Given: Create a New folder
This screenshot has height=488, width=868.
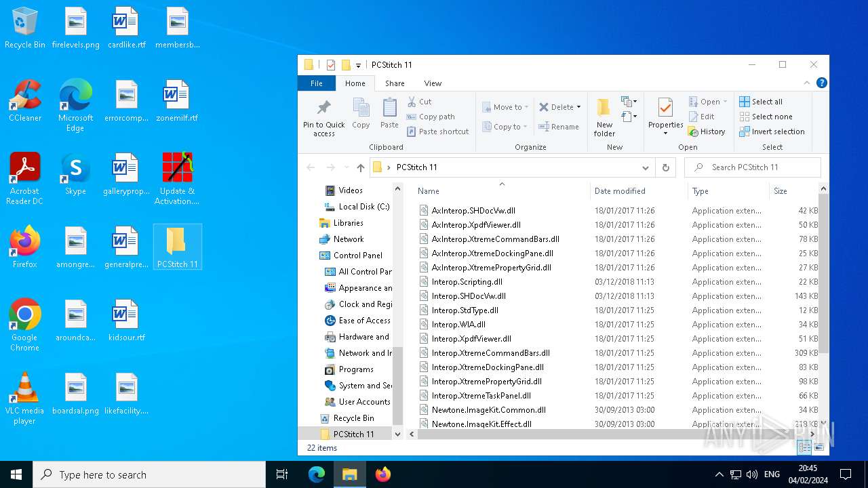Looking at the screenshot, I should (604, 117).
